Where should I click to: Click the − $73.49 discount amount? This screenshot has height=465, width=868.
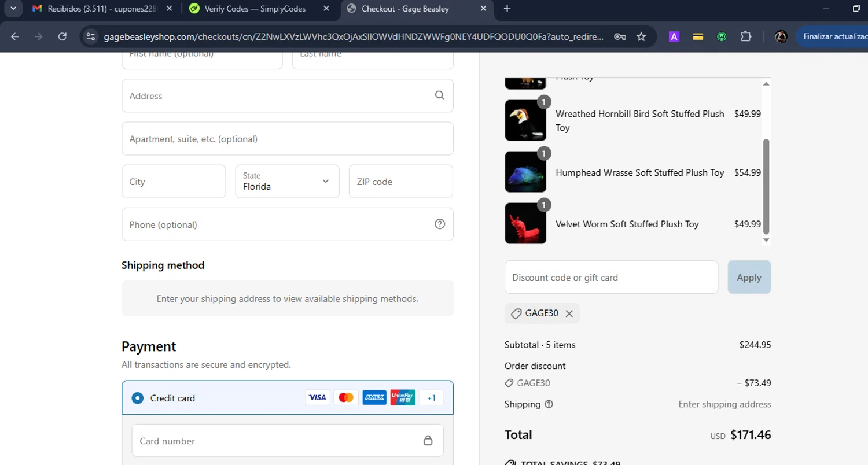tap(754, 383)
